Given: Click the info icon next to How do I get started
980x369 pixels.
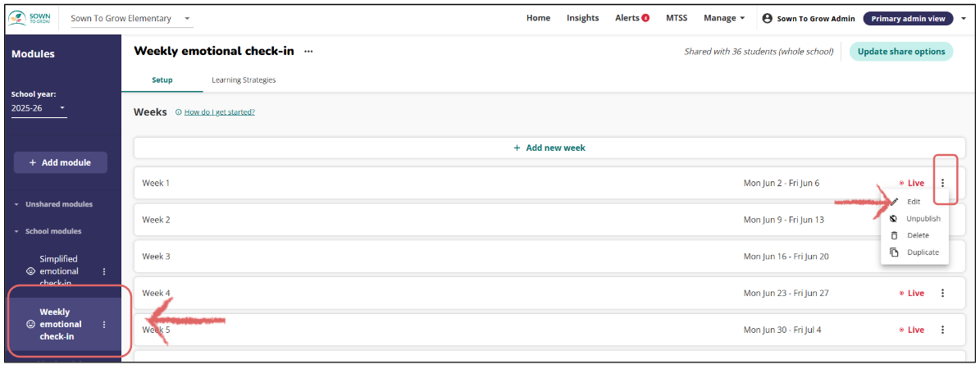Looking at the screenshot, I should [179, 112].
